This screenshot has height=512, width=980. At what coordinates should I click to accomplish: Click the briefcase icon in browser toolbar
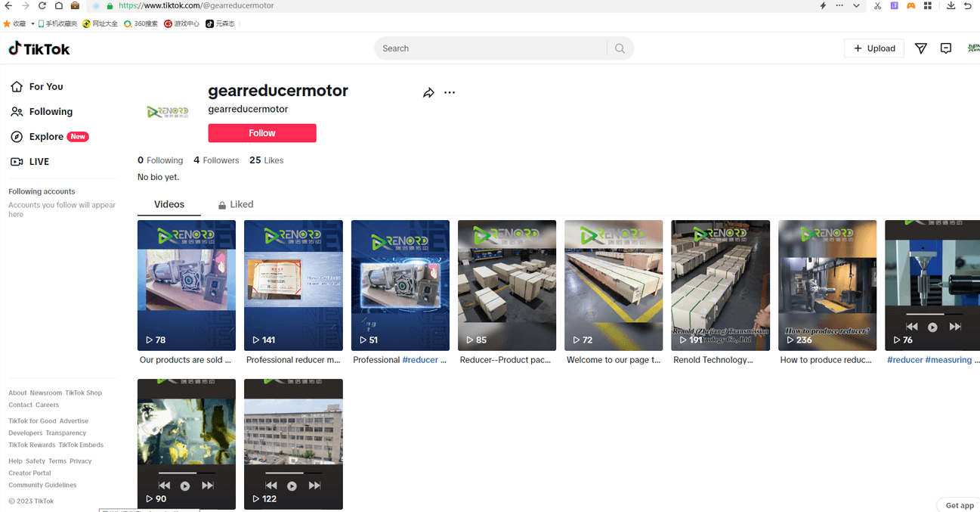click(75, 5)
